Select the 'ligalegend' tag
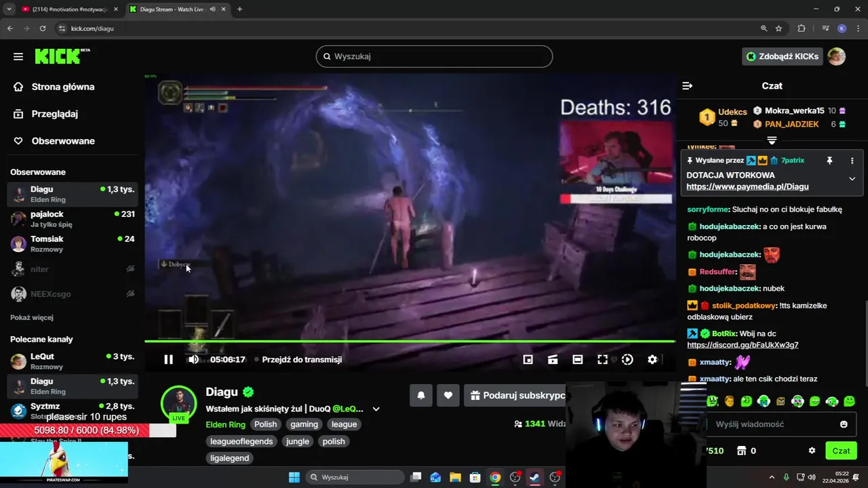This screenshot has width=868, height=488. click(230, 458)
